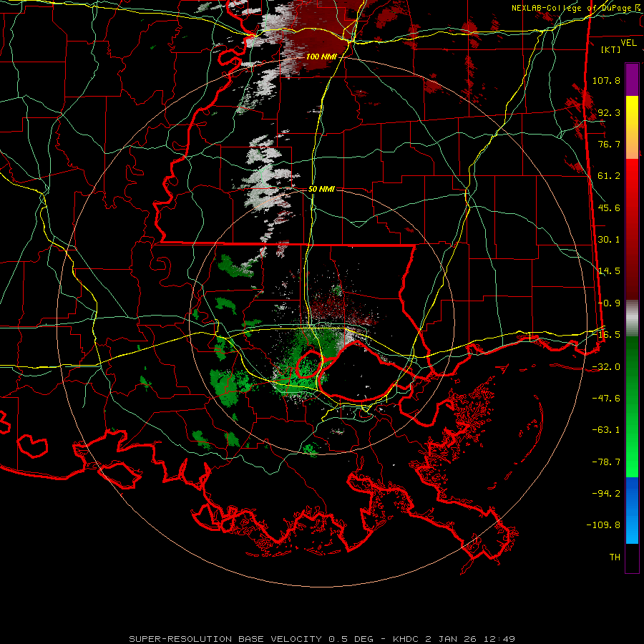Viewport: 644px width, 644px height.
Task: Click the 45.6 legend value
Action: [609, 208]
